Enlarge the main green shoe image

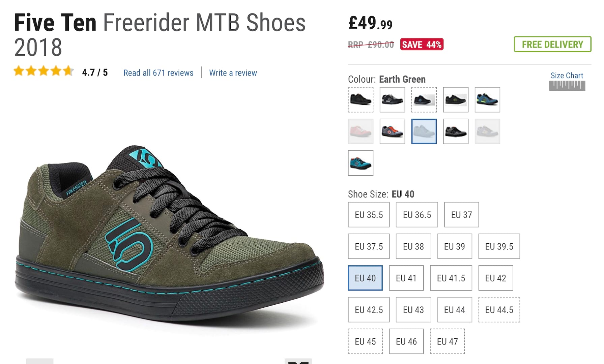tap(169, 233)
